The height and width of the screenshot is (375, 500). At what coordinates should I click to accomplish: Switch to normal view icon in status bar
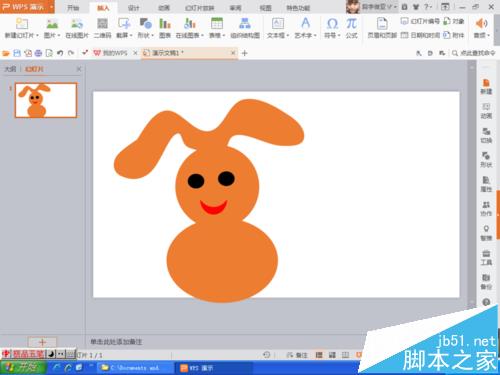tap(319, 355)
